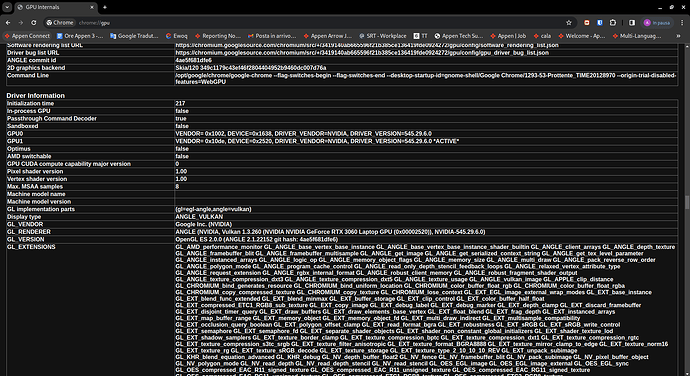Screen dimensions: 690x376
Task: Click the GL_EXTENSIONS row label
Action: point(31,247)
